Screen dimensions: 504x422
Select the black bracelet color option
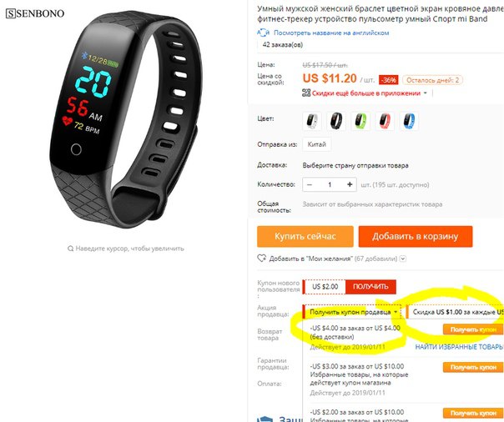[336, 121]
